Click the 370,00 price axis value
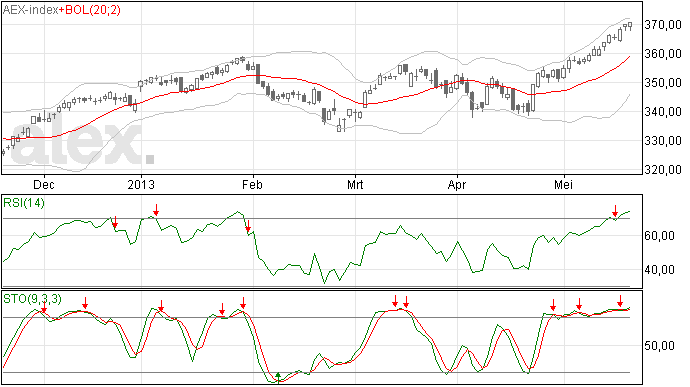This screenshot has width=690, height=387. coord(663,25)
